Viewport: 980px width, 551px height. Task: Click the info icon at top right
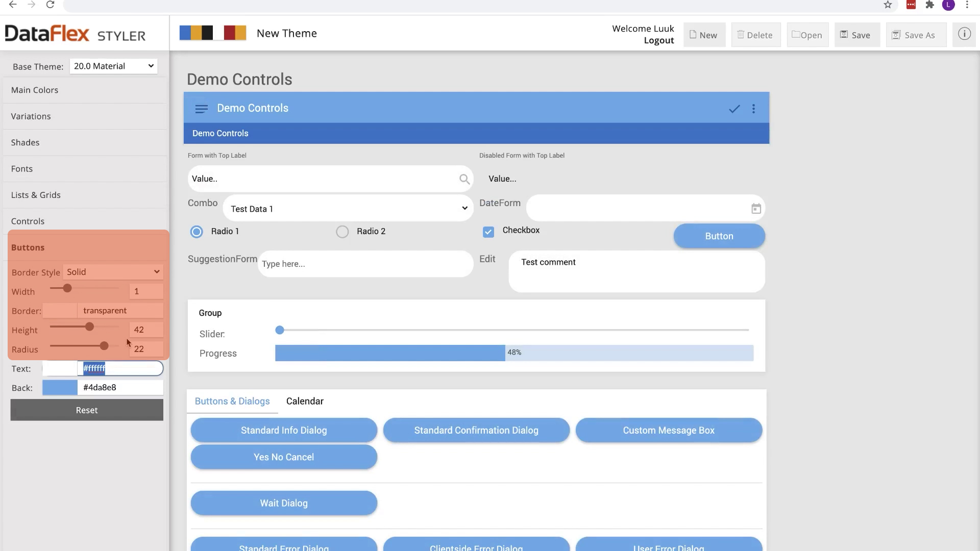tap(964, 34)
